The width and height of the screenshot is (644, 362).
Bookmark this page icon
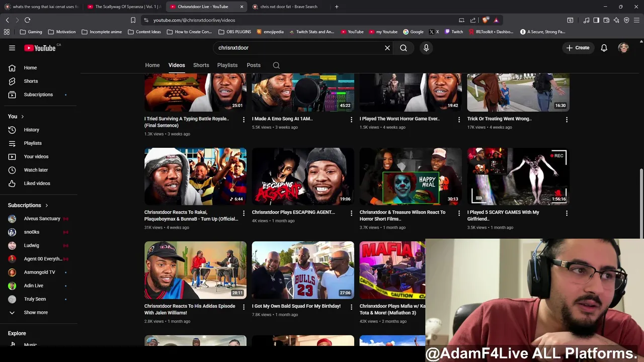tap(133, 20)
